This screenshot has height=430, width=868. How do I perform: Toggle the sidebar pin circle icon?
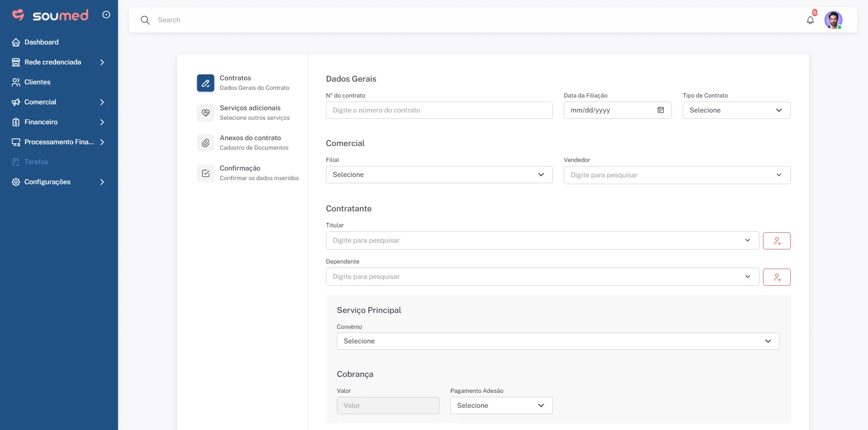coord(106,15)
